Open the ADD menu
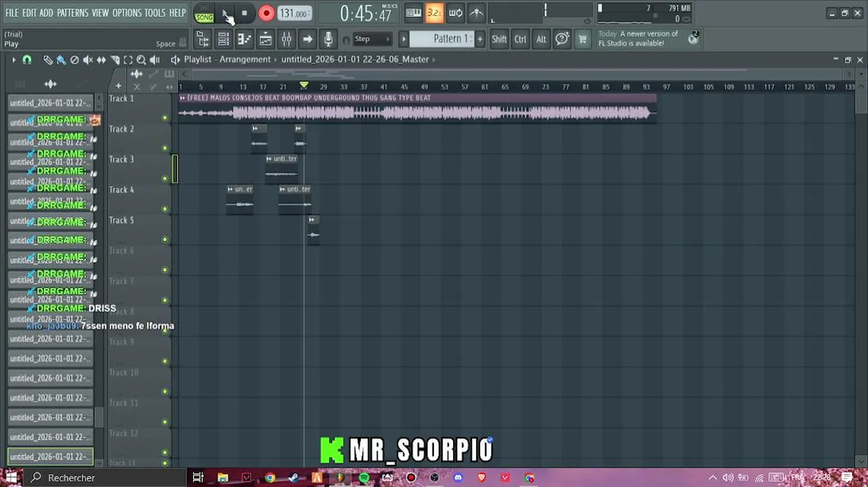This screenshot has width=868, height=487. [46, 13]
